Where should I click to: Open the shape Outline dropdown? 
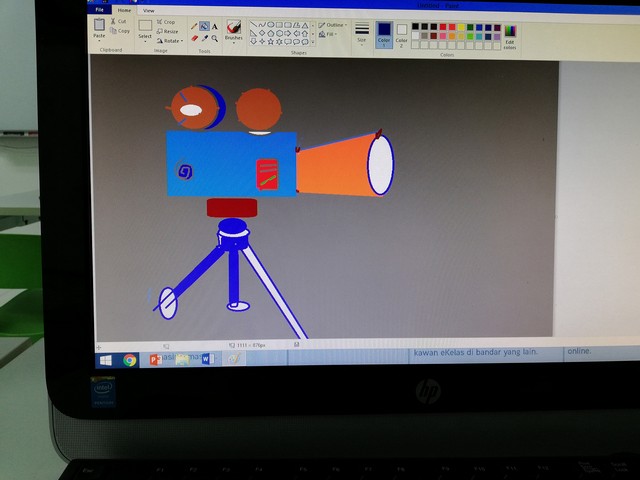click(x=333, y=25)
